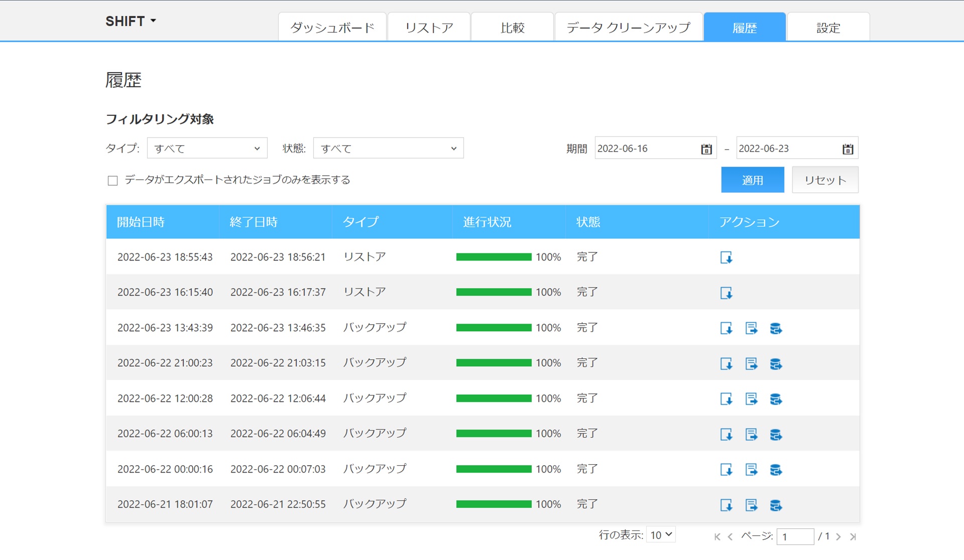
Task: Tick the exported-data-jobs-only checkbox
Action: click(112, 181)
